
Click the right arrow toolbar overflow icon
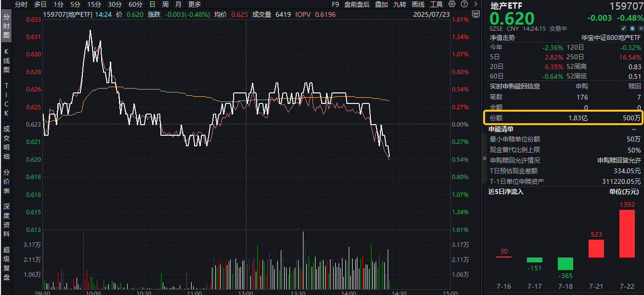pos(476,4)
